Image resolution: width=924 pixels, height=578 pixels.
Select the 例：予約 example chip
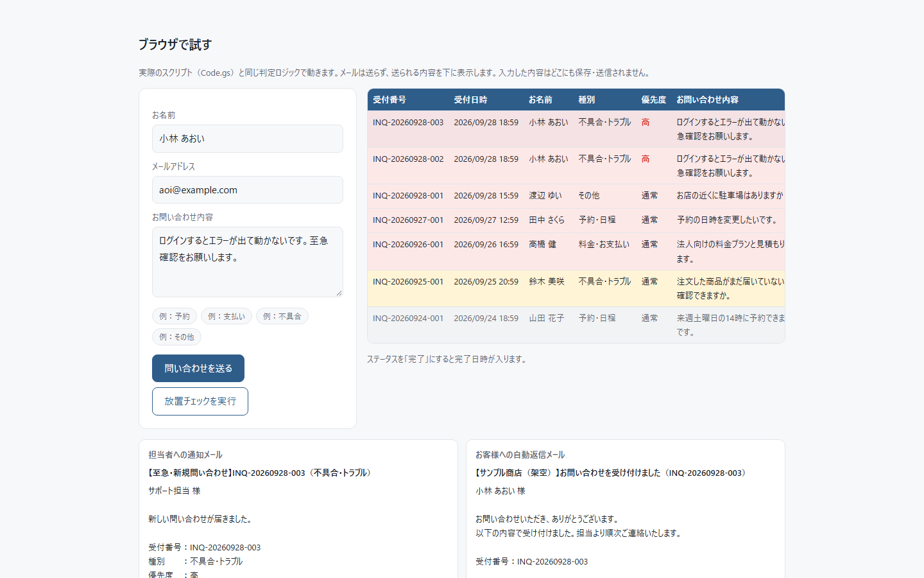175,316
